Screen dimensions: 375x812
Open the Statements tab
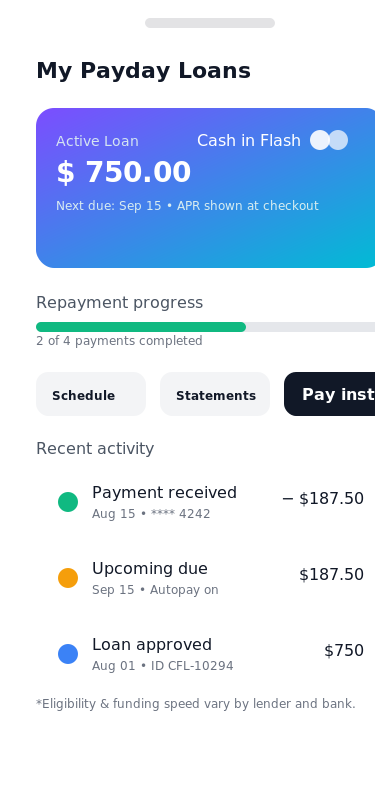tap(215, 394)
